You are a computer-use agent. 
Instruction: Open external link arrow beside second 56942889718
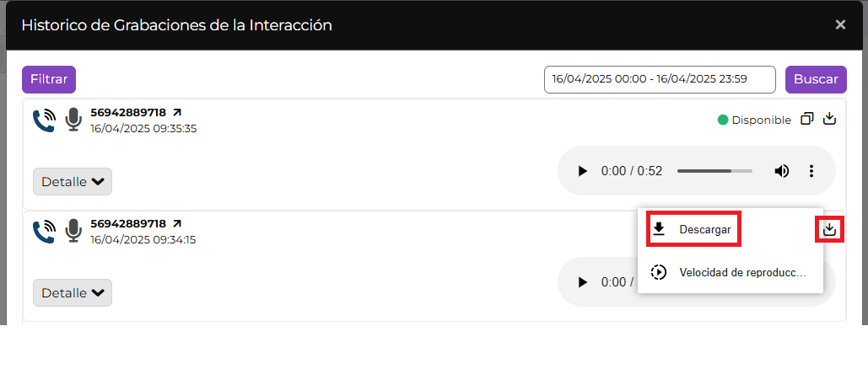coord(176,223)
